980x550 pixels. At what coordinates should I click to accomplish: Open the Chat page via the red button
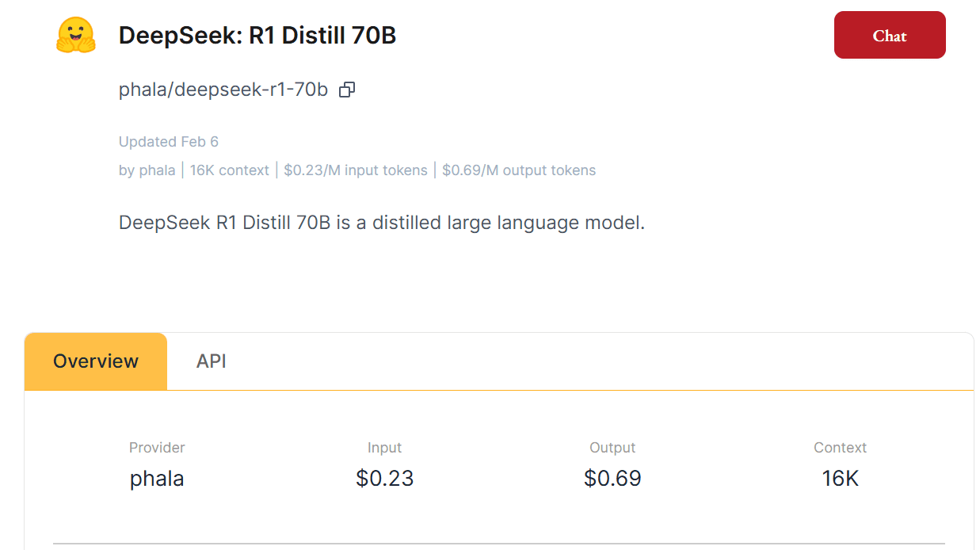coord(889,35)
